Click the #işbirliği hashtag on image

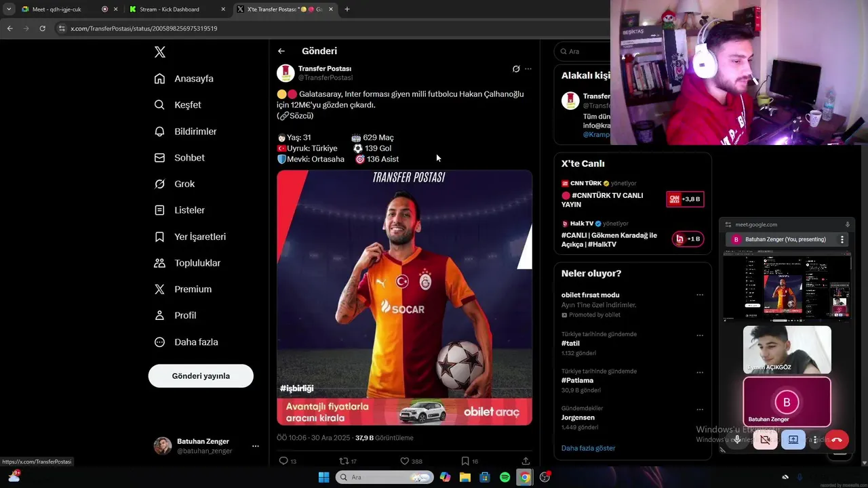click(296, 388)
